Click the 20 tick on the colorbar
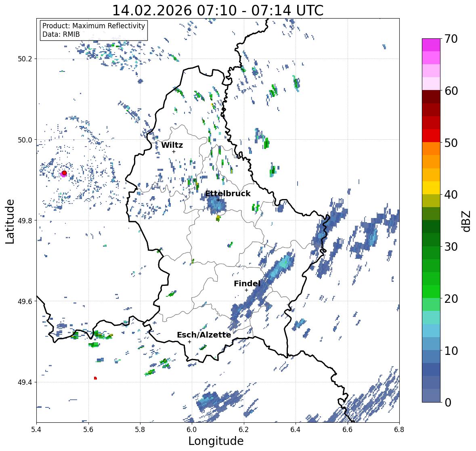 click(451, 299)
